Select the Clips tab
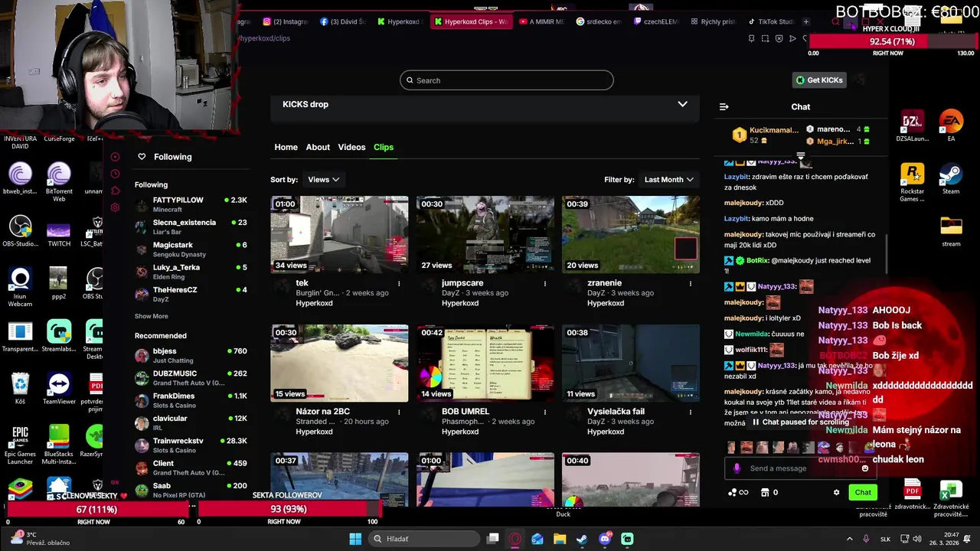This screenshot has height=551, width=980. pos(384,147)
